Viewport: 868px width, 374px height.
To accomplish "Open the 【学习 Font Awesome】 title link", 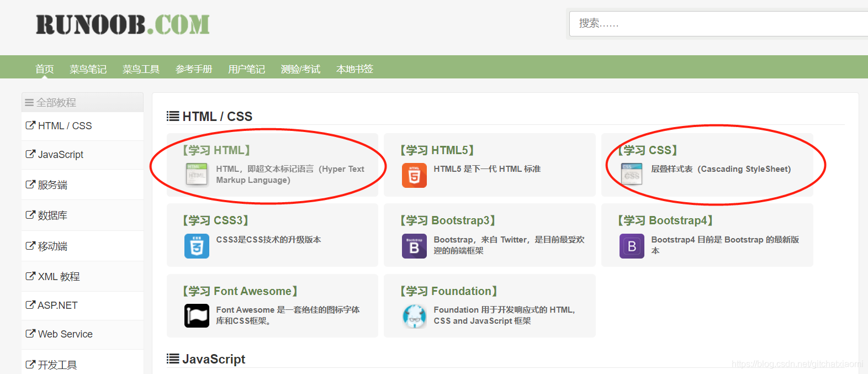I will (241, 291).
